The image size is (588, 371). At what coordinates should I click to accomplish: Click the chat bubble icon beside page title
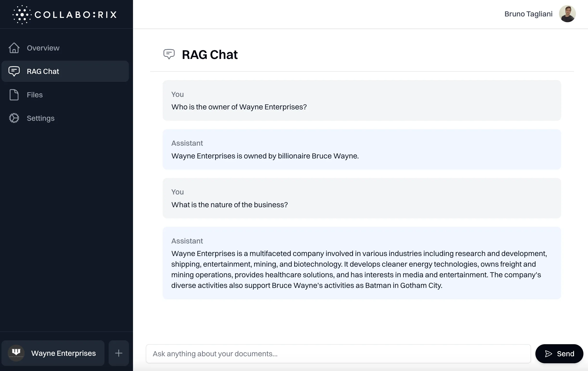[x=169, y=54]
